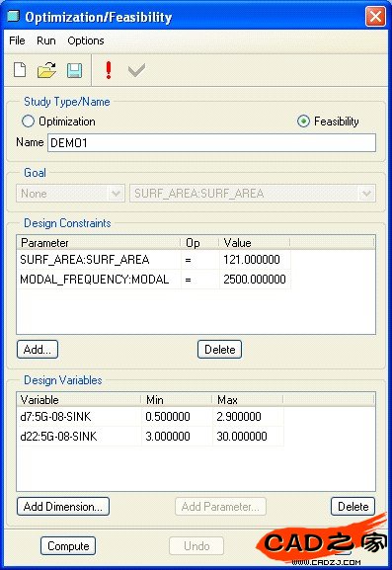Open the Options menu
The image size is (392, 570).
86,41
